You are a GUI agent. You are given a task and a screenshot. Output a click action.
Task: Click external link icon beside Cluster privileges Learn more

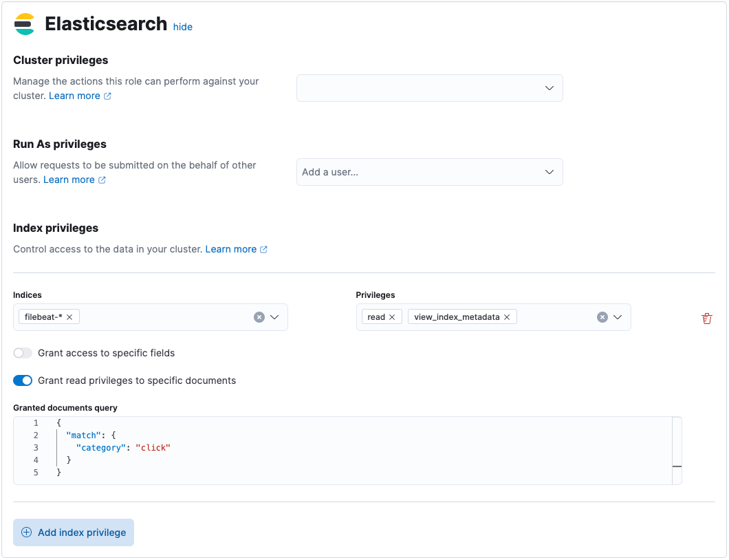coord(107,96)
